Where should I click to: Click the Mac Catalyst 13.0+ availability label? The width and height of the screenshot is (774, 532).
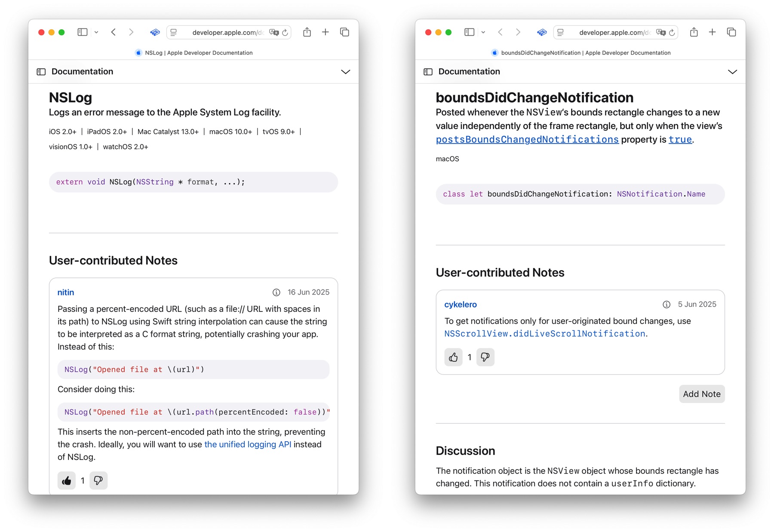click(168, 132)
